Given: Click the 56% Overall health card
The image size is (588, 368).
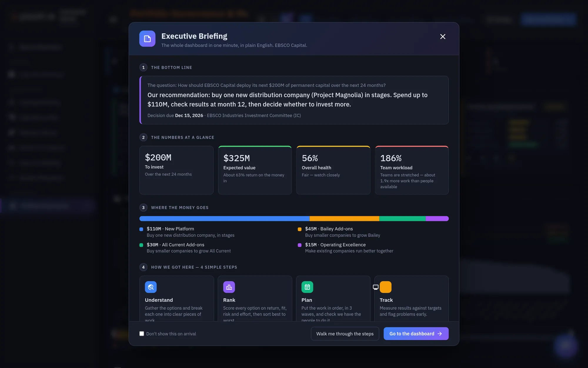Looking at the screenshot, I should tap(333, 170).
